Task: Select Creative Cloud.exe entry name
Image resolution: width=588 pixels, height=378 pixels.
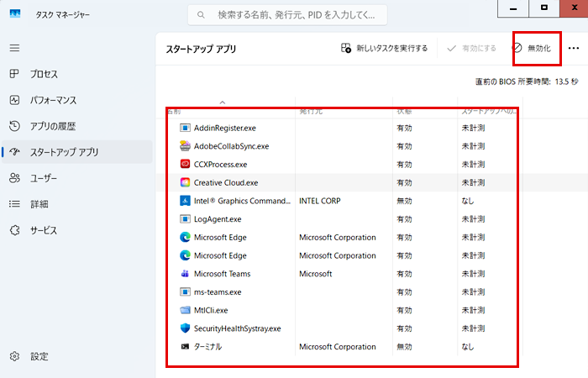Action: click(x=226, y=182)
